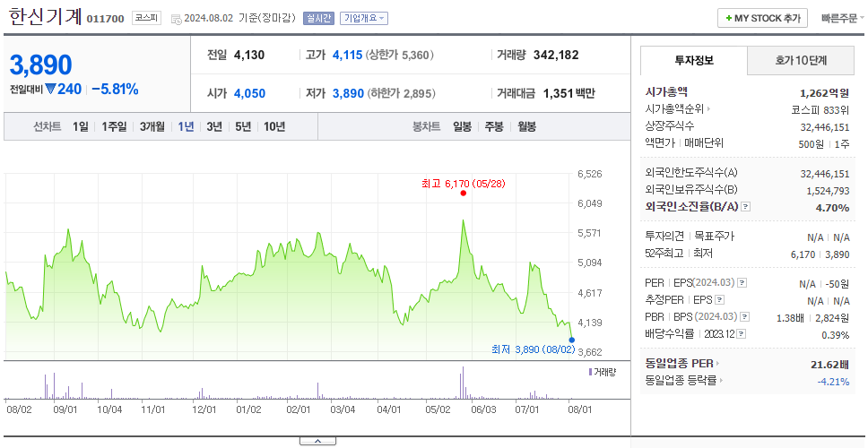This screenshot has width=868, height=448.
Task: Show the 일봉 daily candle chart
Action: click(x=462, y=126)
